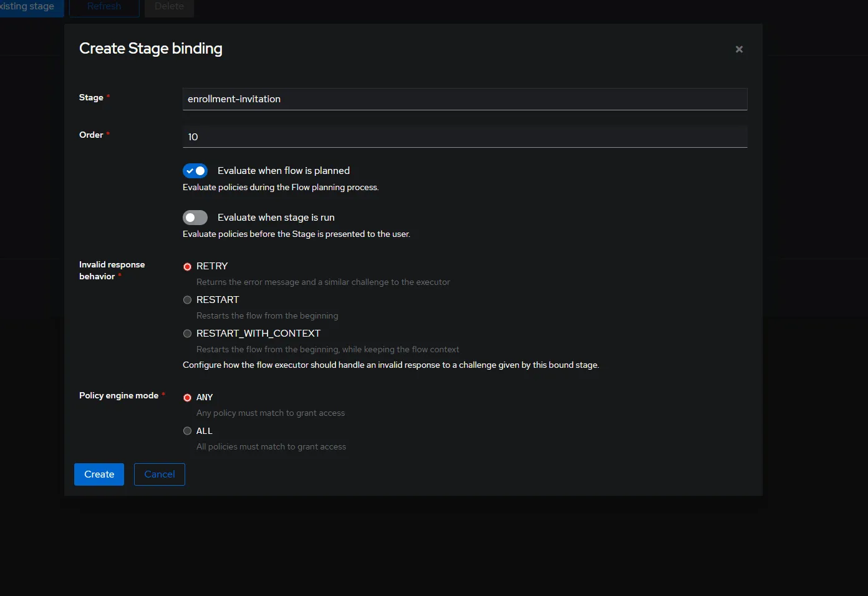The image size is (868, 596).
Task: Click the 'Policy engine mode' field label
Action: 118,395
